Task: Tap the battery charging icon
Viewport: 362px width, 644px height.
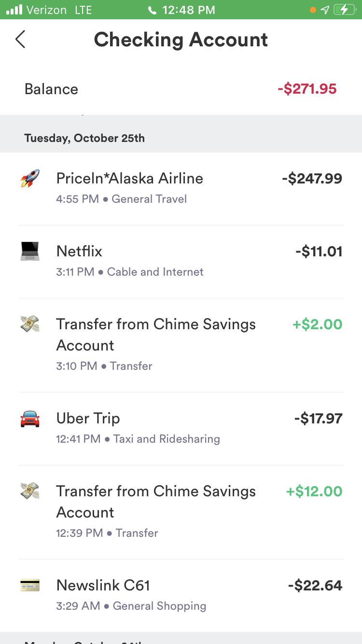Action: [x=344, y=10]
